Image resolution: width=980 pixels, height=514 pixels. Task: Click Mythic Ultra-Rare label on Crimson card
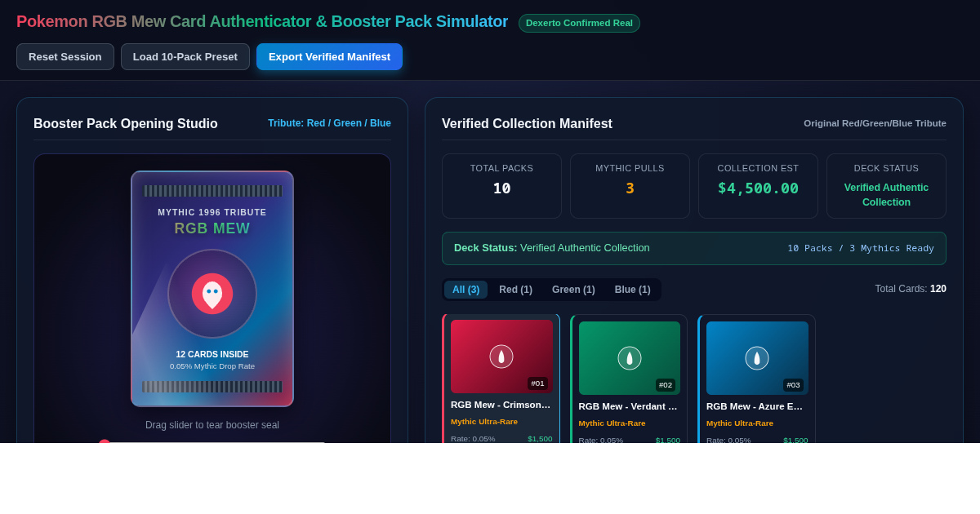click(x=484, y=422)
